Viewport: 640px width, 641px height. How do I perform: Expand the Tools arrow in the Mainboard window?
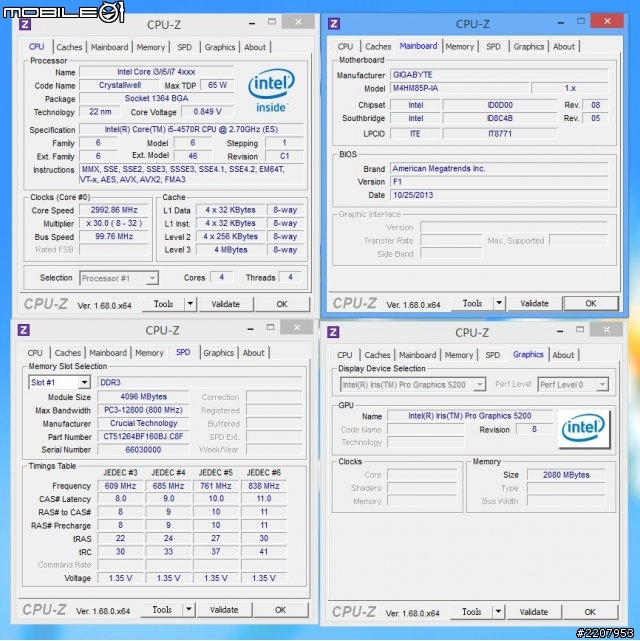(x=499, y=303)
